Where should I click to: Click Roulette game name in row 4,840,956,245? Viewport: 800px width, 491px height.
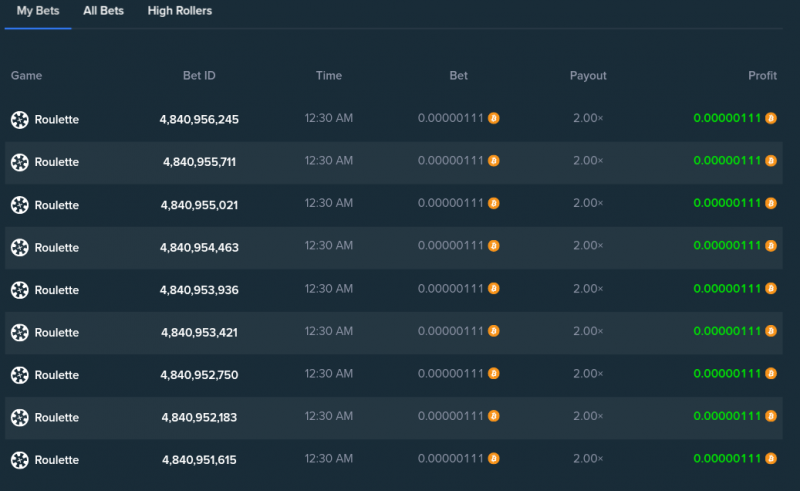[57, 120]
